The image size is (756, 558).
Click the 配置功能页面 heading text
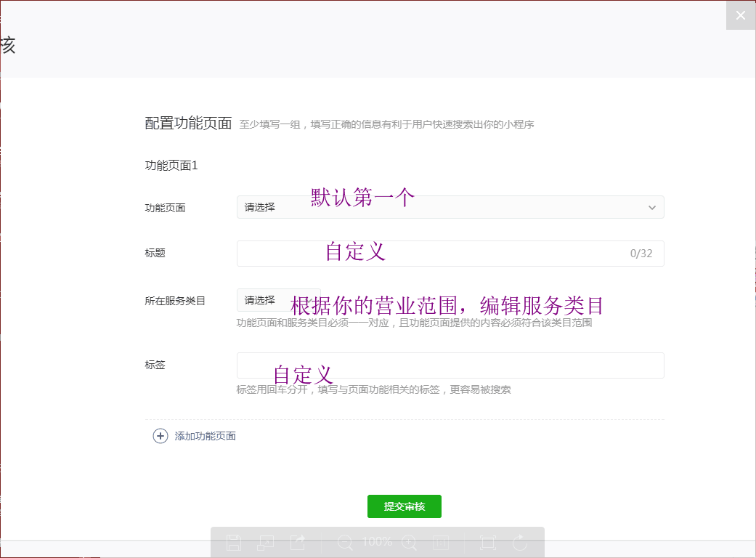(188, 124)
